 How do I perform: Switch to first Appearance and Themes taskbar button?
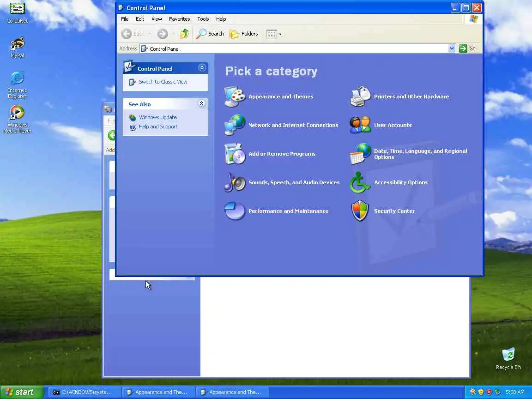pos(157,392)
